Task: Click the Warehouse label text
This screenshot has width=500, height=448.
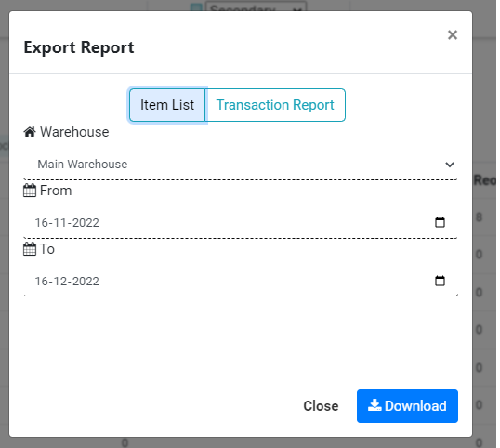Action: [x=74, y=132]
